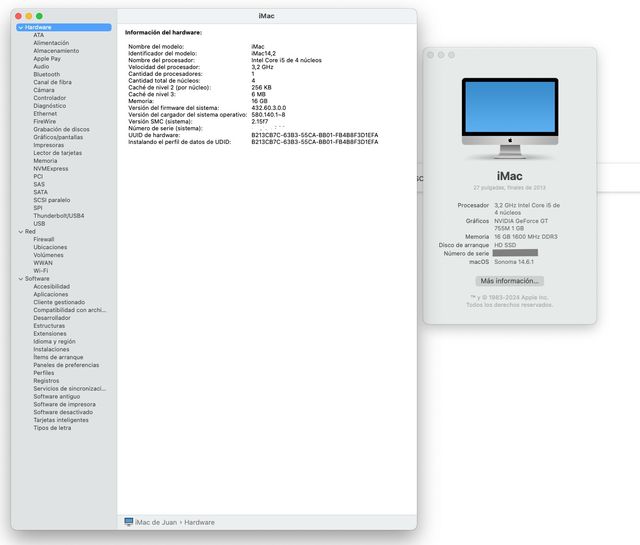Screen dimensions: 640x545
Task: Select Gráficos/pantallas in the sidebar
Action: pos(58,137)
